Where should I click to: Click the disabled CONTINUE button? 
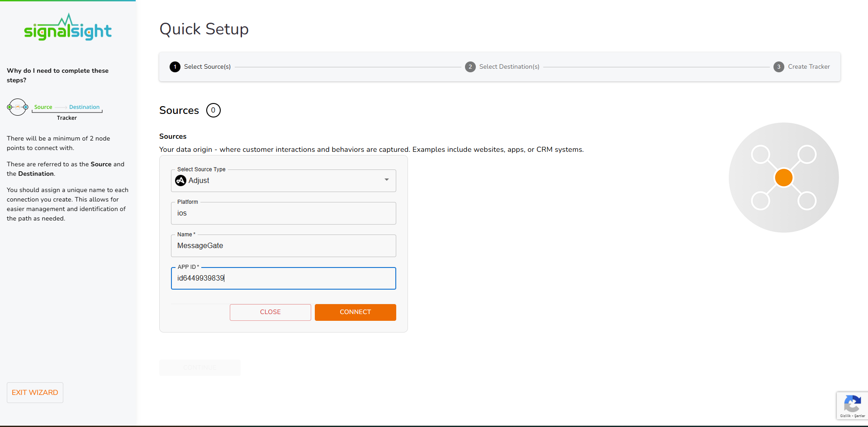(x=200, y=368)
